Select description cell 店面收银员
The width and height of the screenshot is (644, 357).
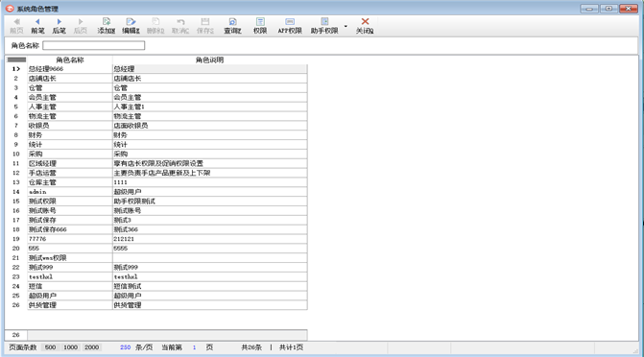click(x=209, y=126)
